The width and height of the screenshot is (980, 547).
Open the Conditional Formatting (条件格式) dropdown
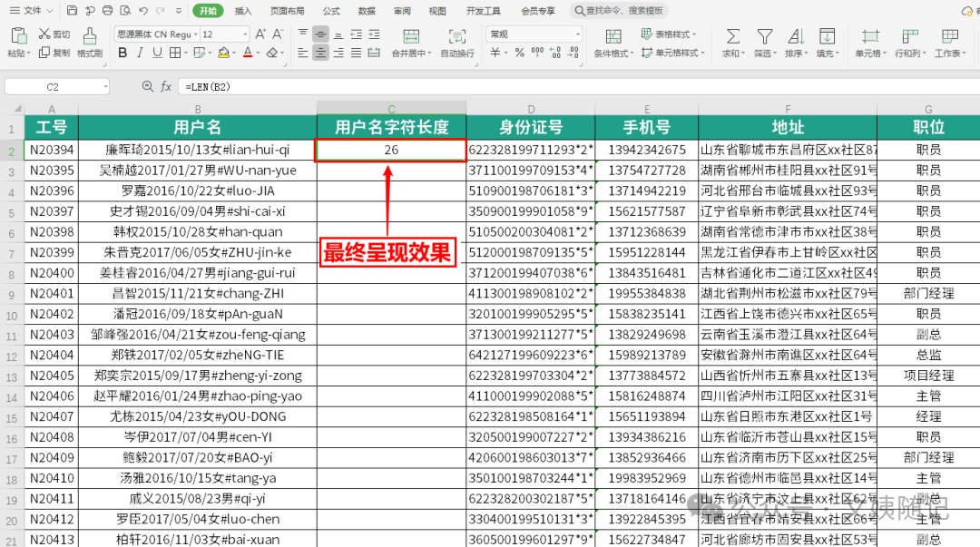tap(613, 43)
